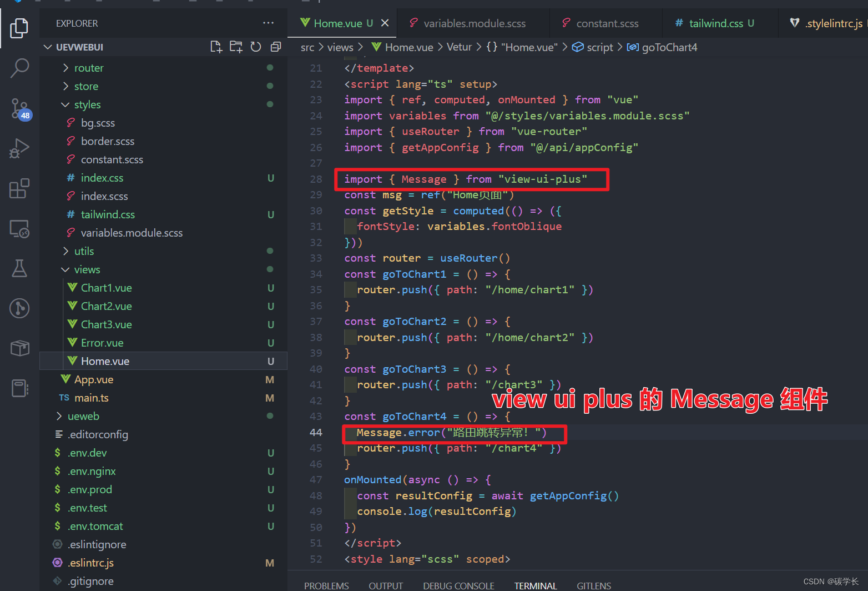Click the goToChart4 breadcrumb segment
868x591 pixels.
(x=662, y=47)
